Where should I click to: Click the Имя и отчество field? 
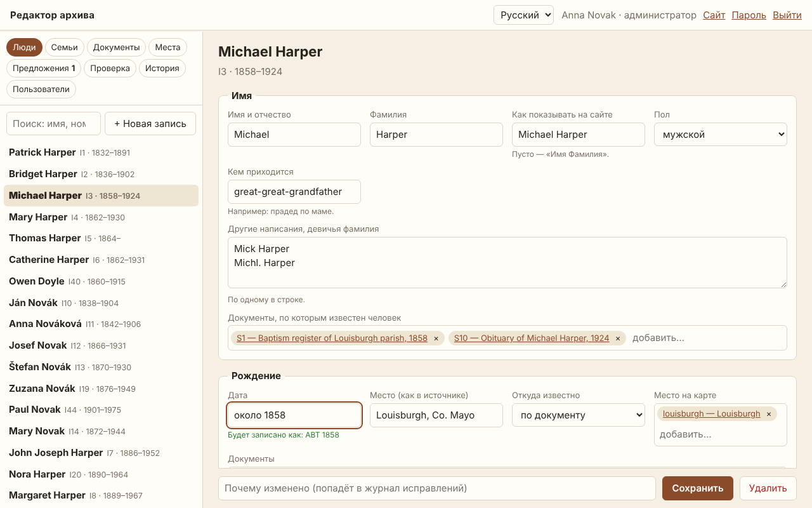click(x=294, y=135)
